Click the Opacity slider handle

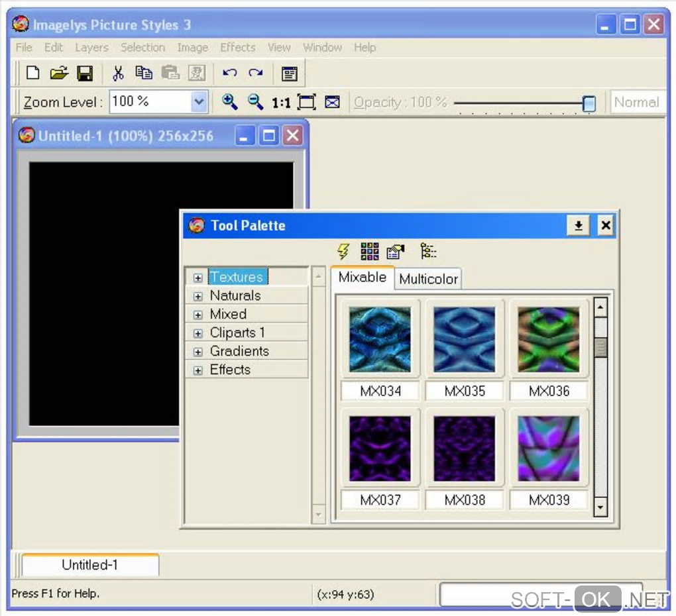click(x=589, y=103)
